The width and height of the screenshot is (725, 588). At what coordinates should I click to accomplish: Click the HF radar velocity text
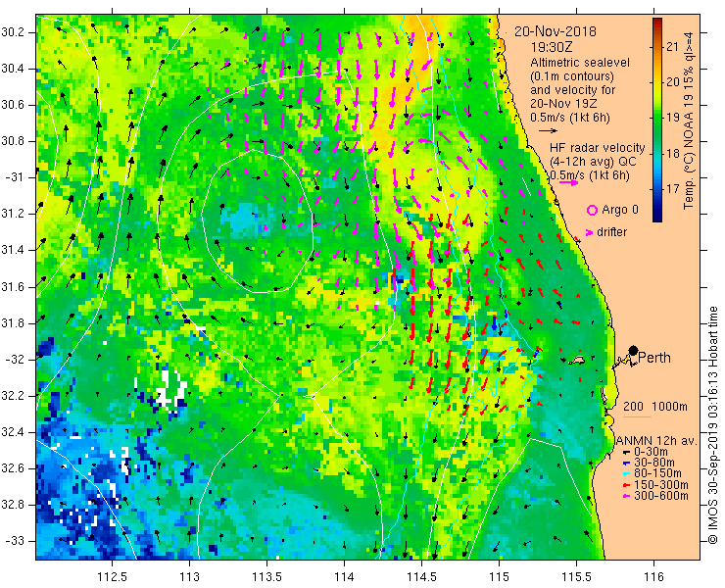coord(598,148)
